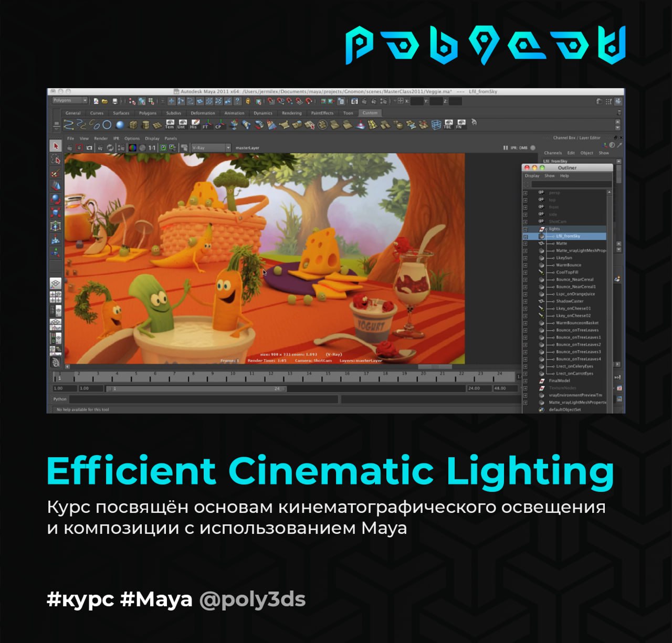Expand the ShotCam node in Outliner

tap(525, 222)
